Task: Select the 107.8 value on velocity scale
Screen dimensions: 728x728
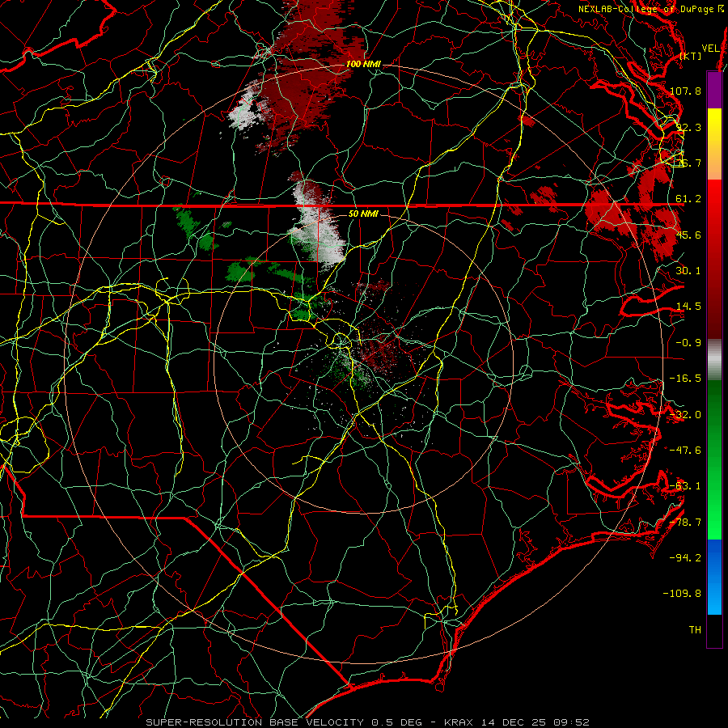Action: click(685, 91)
